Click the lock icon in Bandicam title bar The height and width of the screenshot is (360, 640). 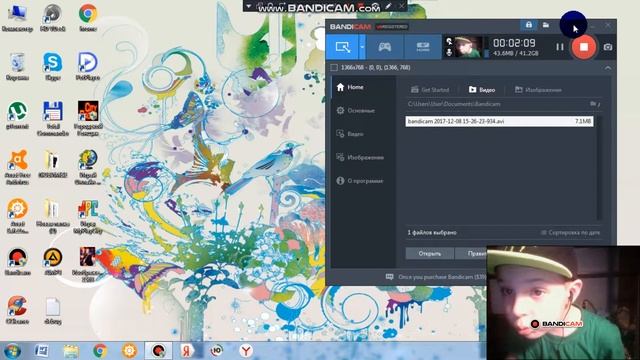click(529, 25)
